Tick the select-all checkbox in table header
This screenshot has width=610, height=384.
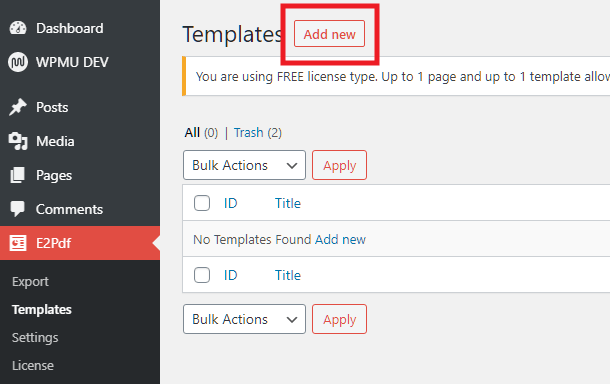point(202,203)
